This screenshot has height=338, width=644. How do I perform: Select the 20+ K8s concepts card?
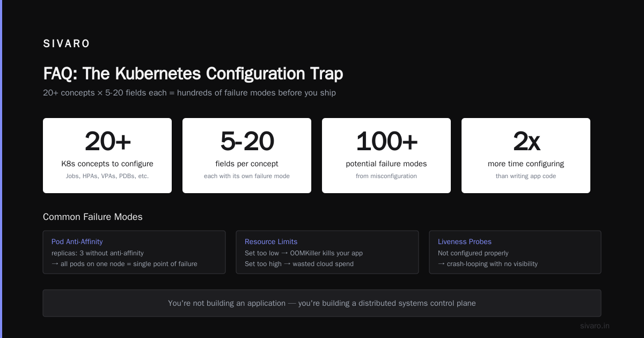pos(107,156)
